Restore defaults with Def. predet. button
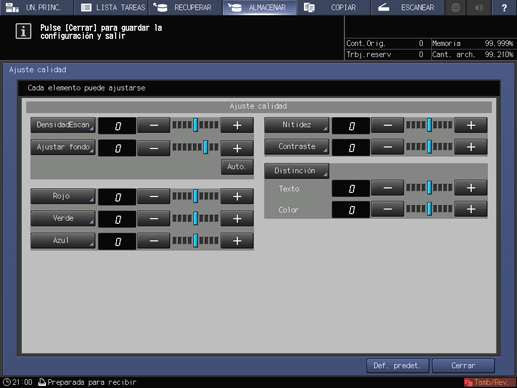517x388 pixels. click(x=397, y=366)
